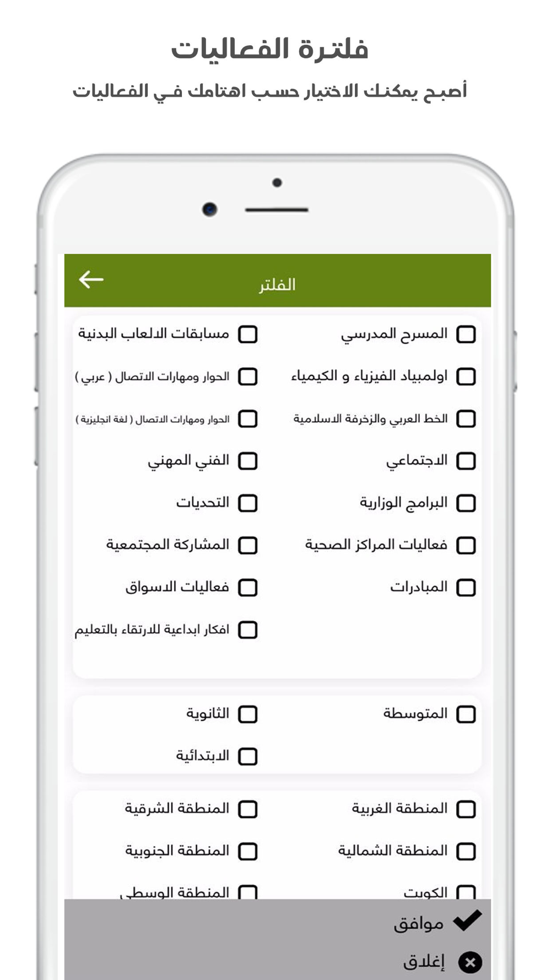Enable the اولمبياد الفيزياء و الكيمياء filter

point(466,376)
